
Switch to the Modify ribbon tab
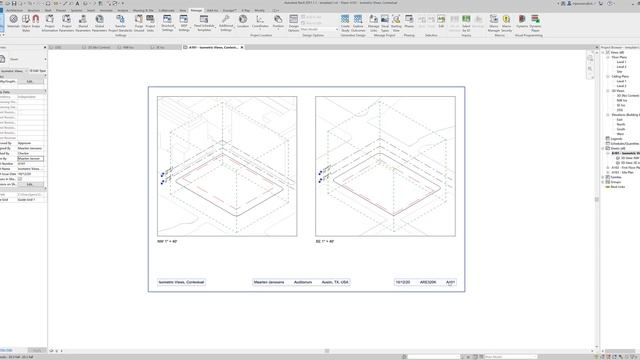tap(260, 10)
